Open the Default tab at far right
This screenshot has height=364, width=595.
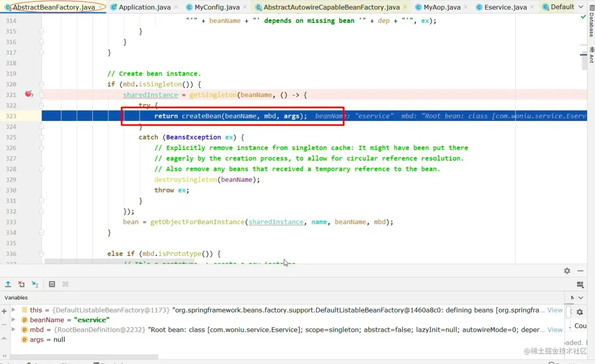click(558, 7)
